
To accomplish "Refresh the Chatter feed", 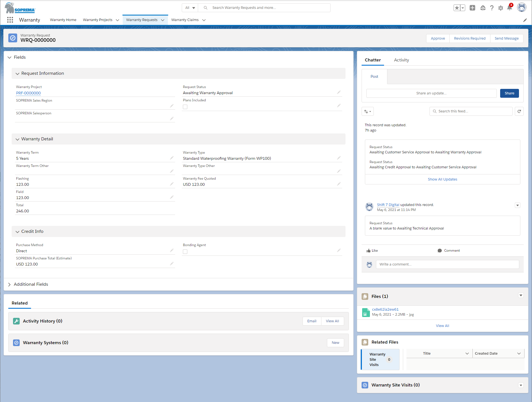I will click(x=519, y=111).
